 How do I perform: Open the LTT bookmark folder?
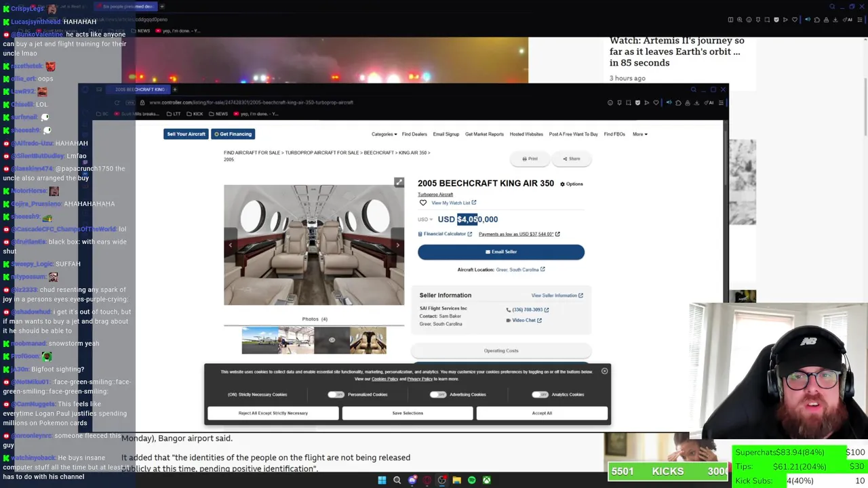click(x=175, y=114)
